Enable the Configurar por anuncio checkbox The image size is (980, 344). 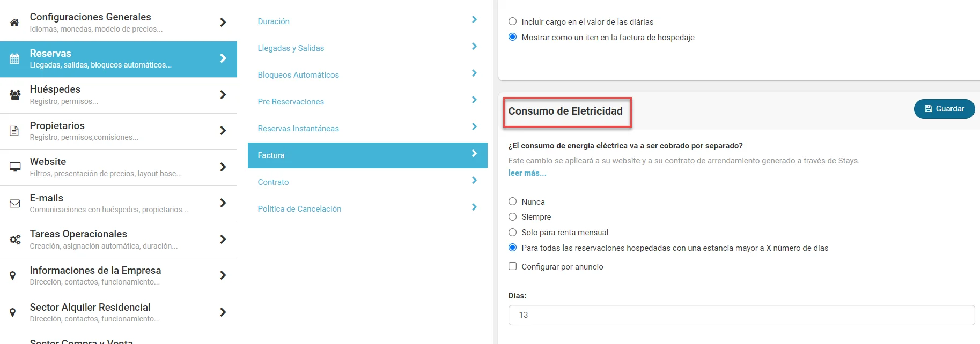(513, 266)
